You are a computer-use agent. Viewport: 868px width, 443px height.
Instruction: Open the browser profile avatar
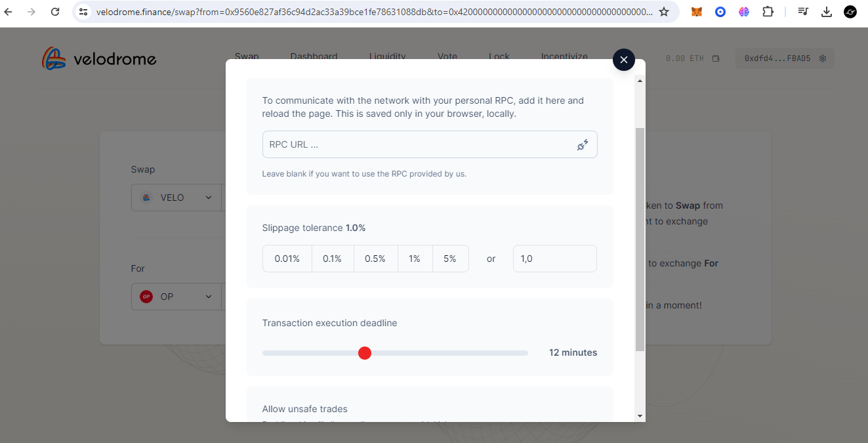pos(850,12)
